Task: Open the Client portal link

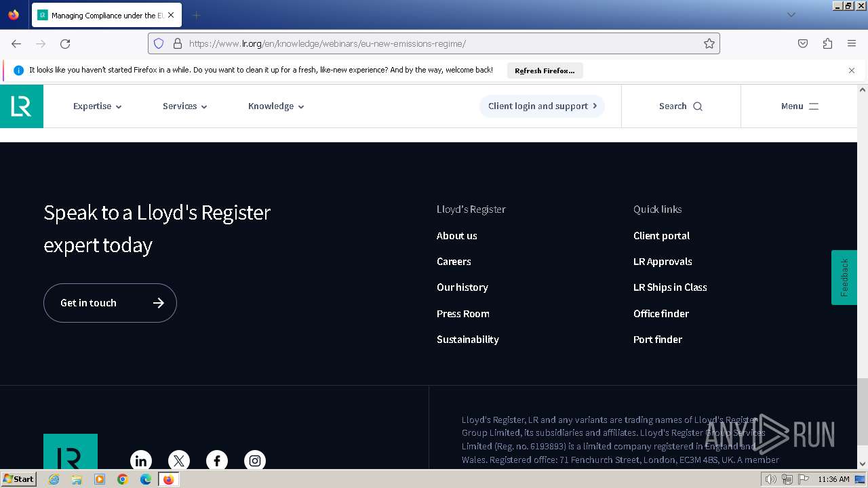Action: (662, 236)
